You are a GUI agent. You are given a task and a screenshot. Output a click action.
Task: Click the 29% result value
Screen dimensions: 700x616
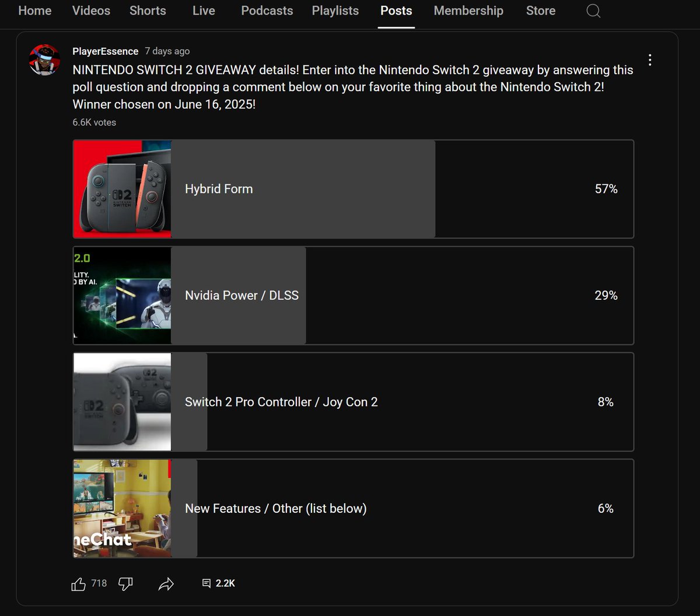606,296
